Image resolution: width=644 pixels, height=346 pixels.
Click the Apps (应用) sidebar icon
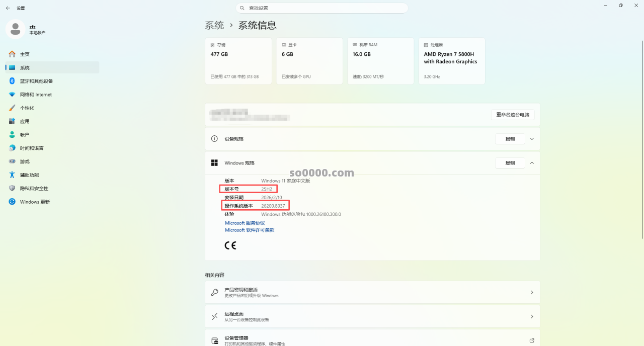point(12,121)
